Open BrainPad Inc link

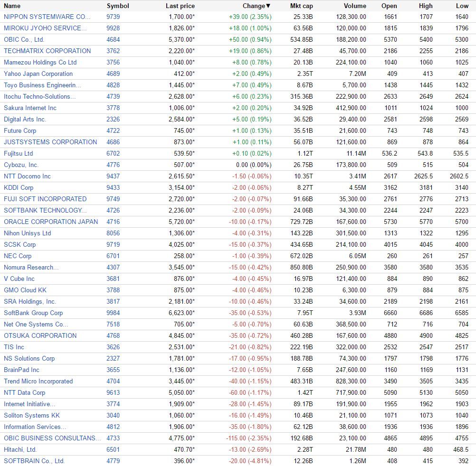click(x=21, y=370)
